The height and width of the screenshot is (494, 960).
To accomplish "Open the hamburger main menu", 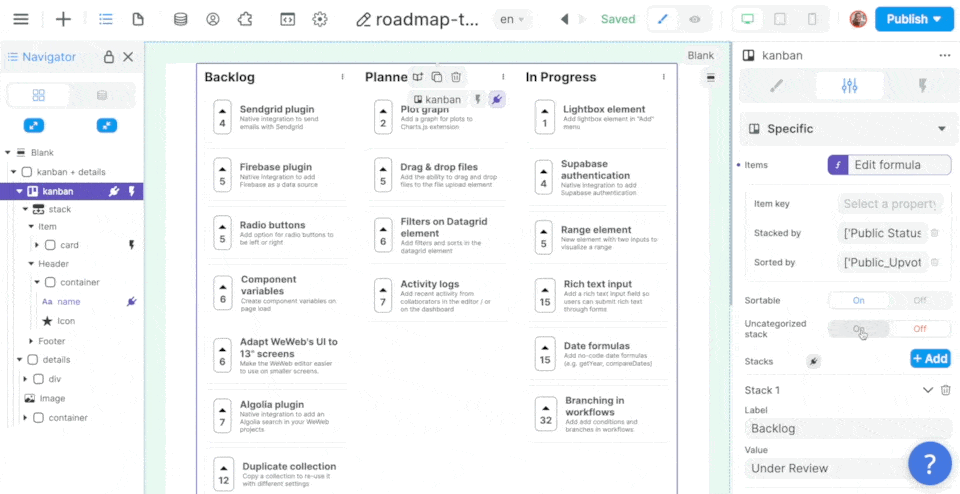I will click(x=20, y=19).
